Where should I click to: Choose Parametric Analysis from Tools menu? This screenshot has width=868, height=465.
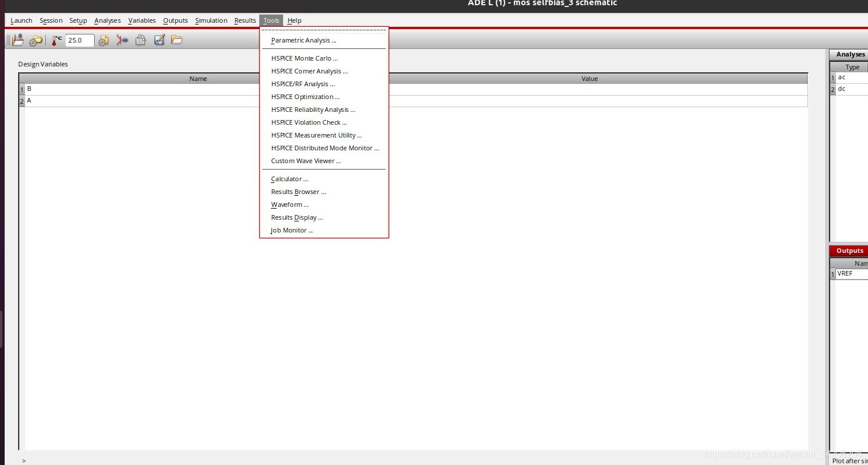point(324,40)
